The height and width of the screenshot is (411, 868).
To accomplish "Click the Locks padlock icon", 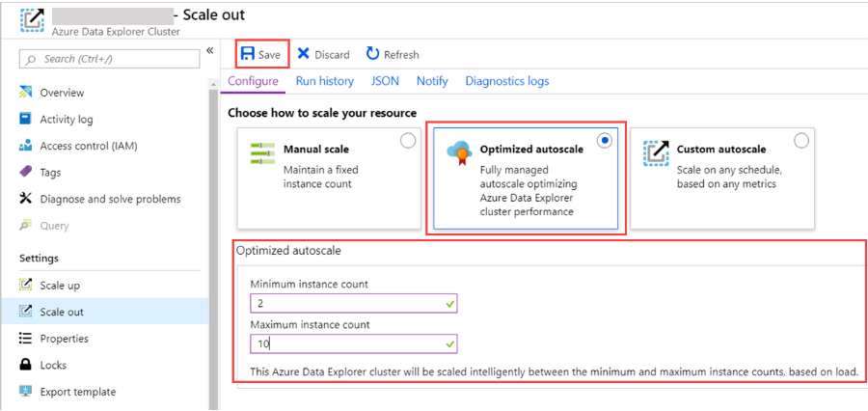I will point(26,365).
